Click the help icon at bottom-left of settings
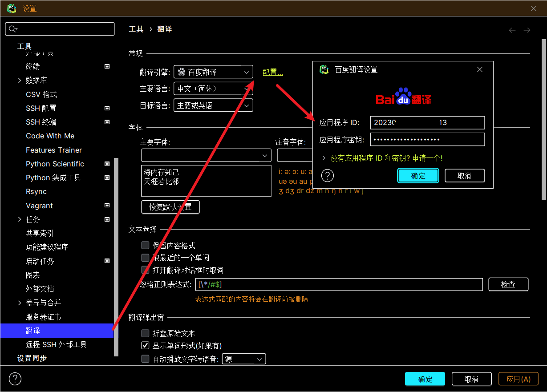Image resolution: width=547 pixels, height=392 pixels. click(15, 379)
